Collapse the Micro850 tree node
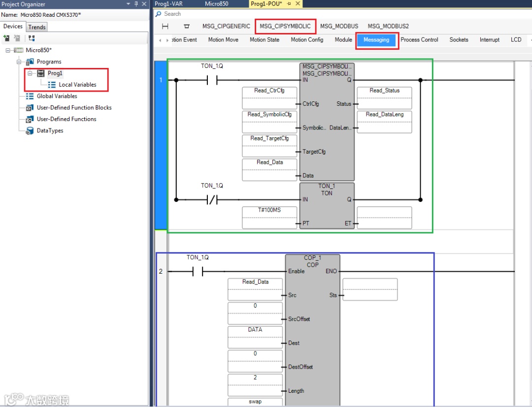Viewport: 532px width, 410px height. (7, 51)
